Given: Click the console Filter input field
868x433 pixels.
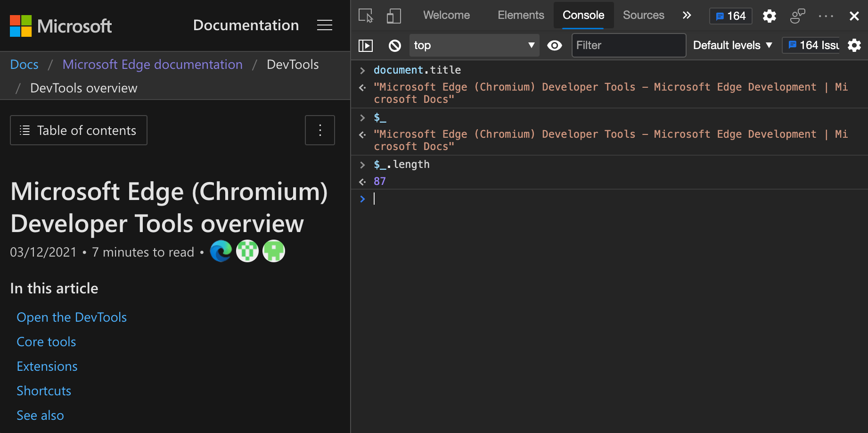Looking at the screenshot, I should pos(629,45).
